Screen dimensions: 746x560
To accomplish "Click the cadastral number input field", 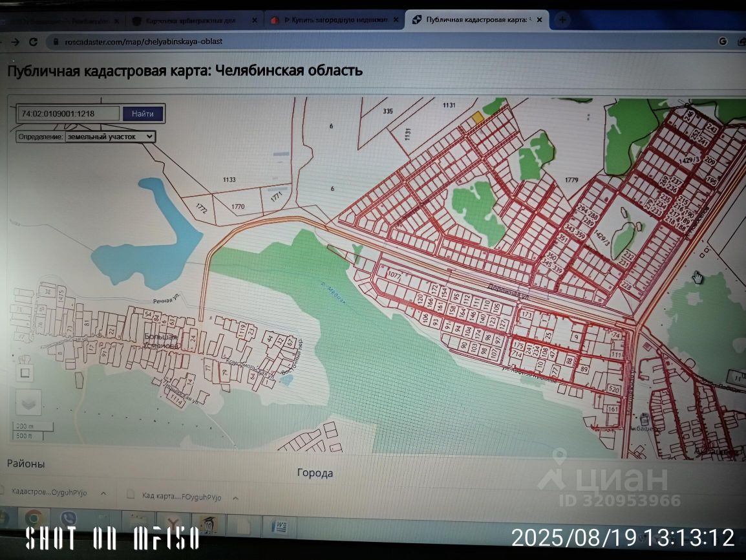I will pyautogui.click(x=69, y=114).
